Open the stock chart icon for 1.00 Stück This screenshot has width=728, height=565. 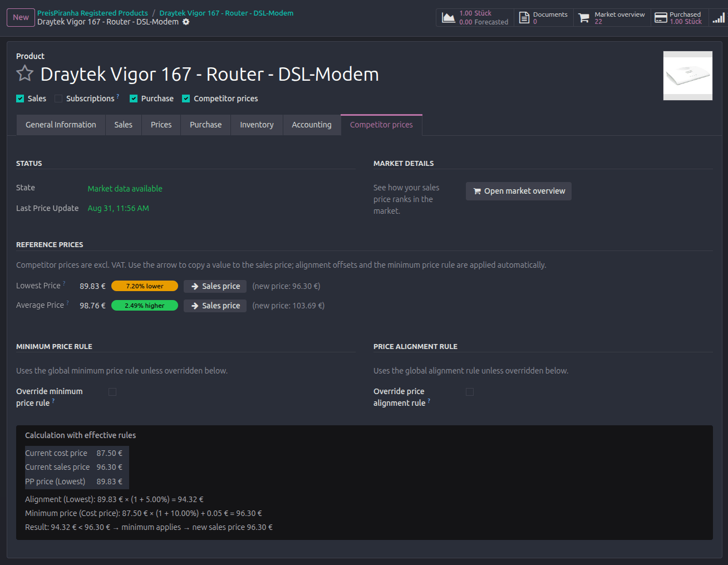point(449,17)
